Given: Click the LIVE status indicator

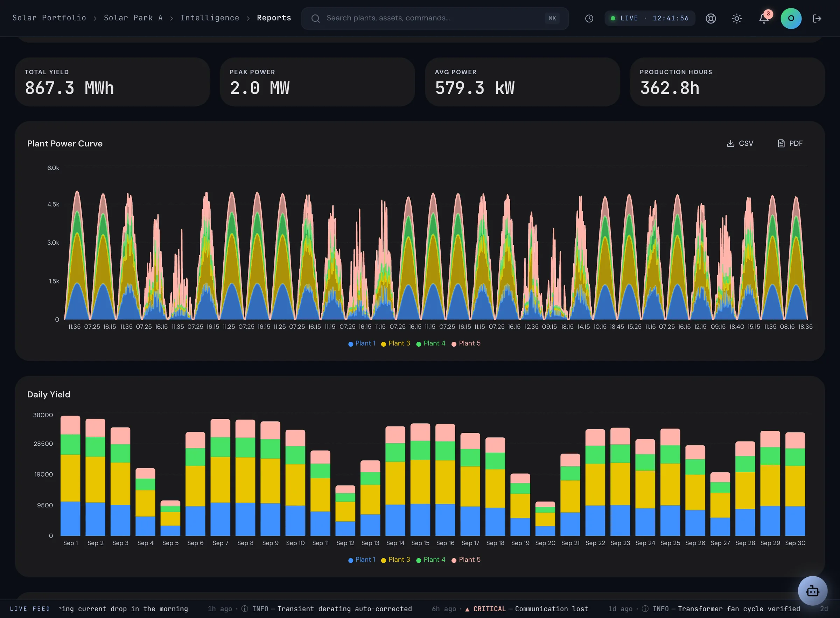Looking at the screenshot, I should (649, 18).
